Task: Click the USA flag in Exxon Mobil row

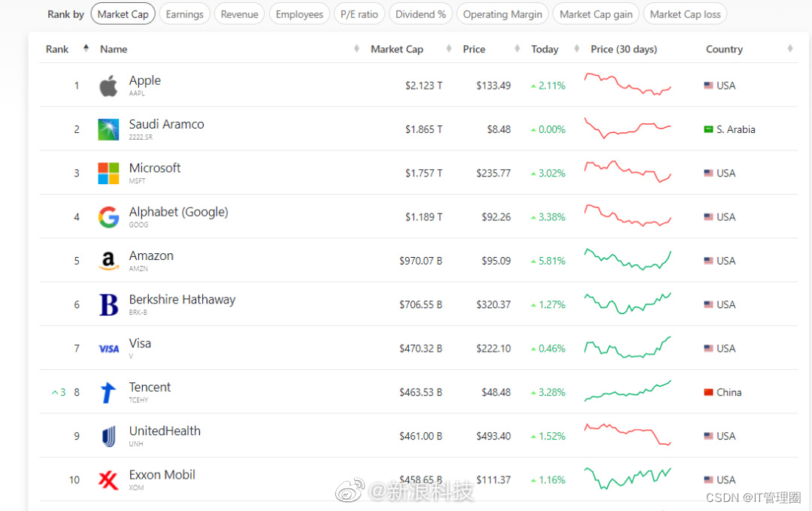Action: click(708, 480)
